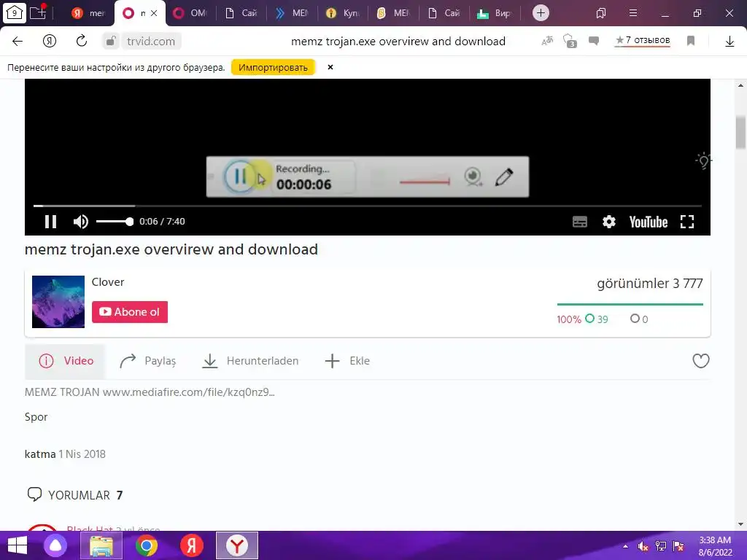The height and width of the screenshot is (560, 747).
Task: Open the tab counter icon showing 9
Action: 15,13
